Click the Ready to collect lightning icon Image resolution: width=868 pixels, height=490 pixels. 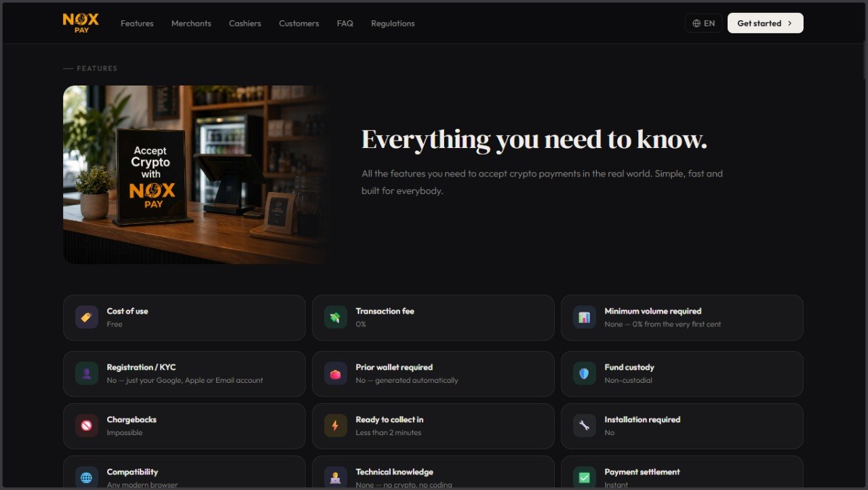pos(336,426)
